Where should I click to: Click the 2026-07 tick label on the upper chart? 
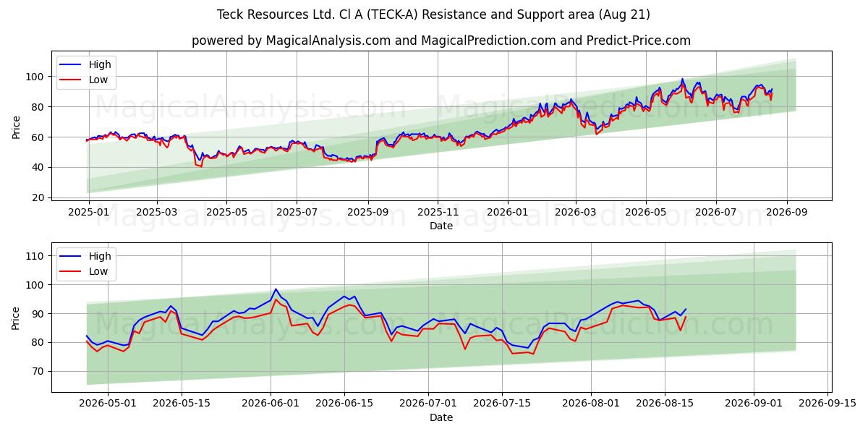(715, 212)
